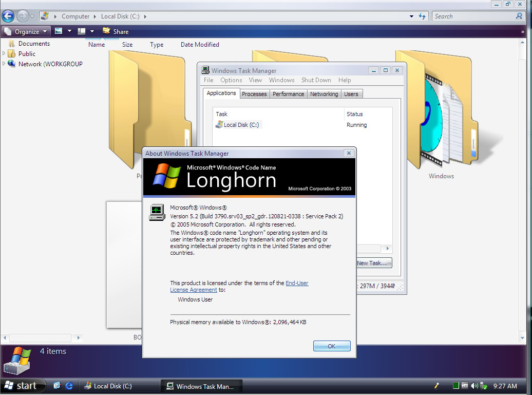Click the layout pane icon in toolbar

(82, 31)
